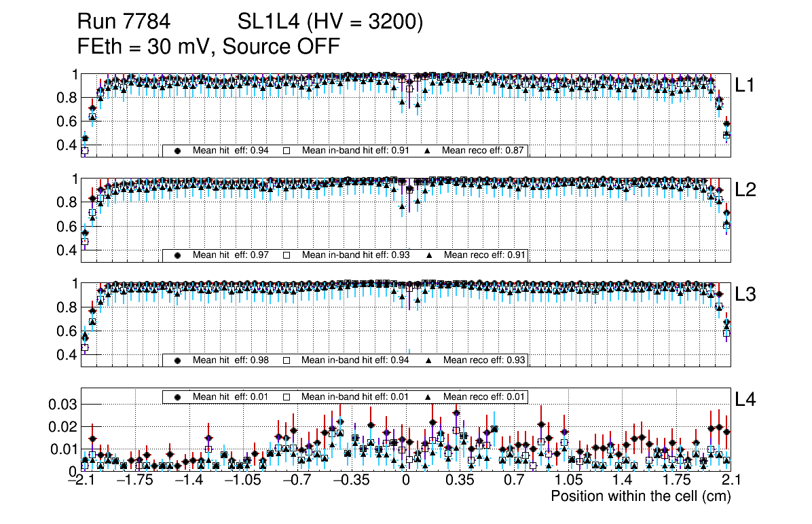Image resolution: width=812 pixels, height=524 pixels.
Task: Click the triangle marker in L2 legend
Action: 429,255
